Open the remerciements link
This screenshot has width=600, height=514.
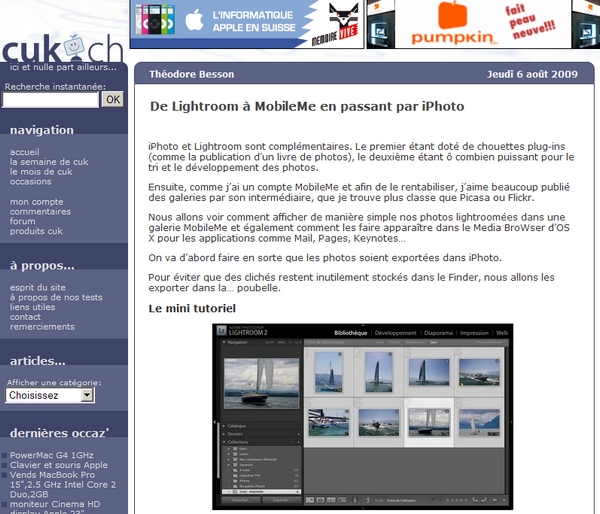tap(42, 327)
